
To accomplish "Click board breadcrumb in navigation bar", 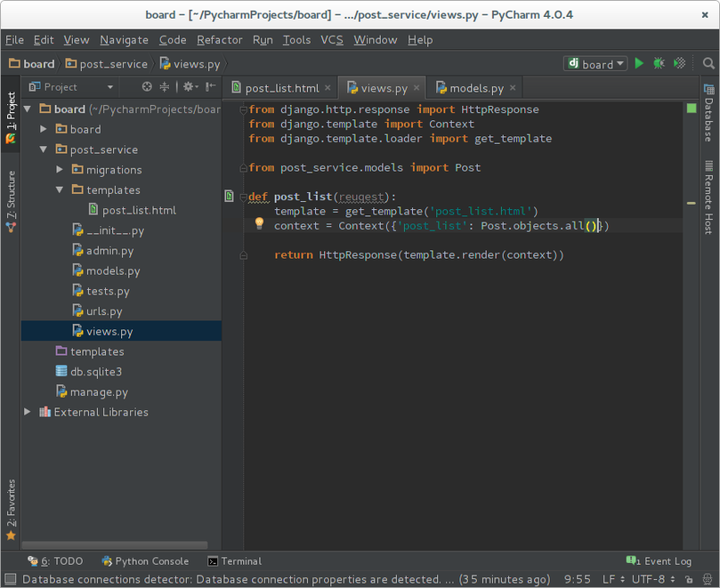I will pyautogui.click(x=32, y=64).
